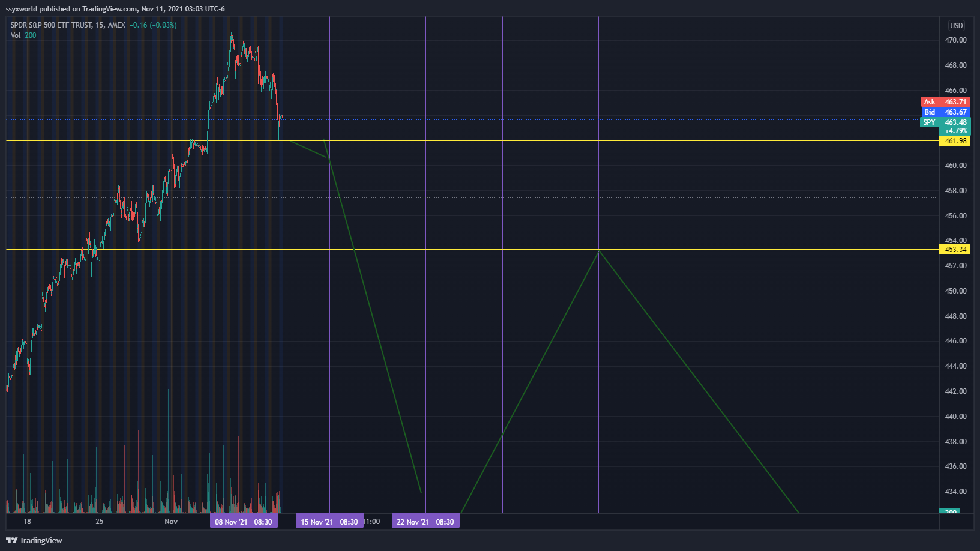This screenshot has width=980, height=551.
Task: Click the 456.00 value on the price scale
Action: pyautogui.click(x=955, y=216)
